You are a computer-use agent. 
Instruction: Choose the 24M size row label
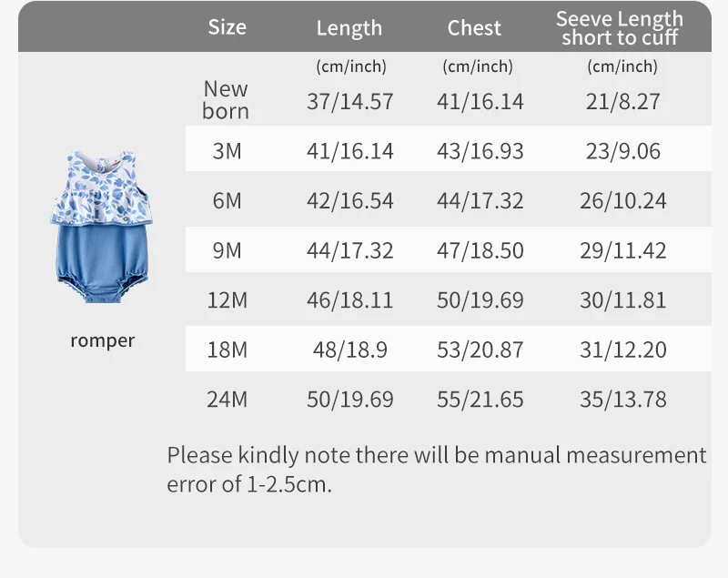coord(227,399)
